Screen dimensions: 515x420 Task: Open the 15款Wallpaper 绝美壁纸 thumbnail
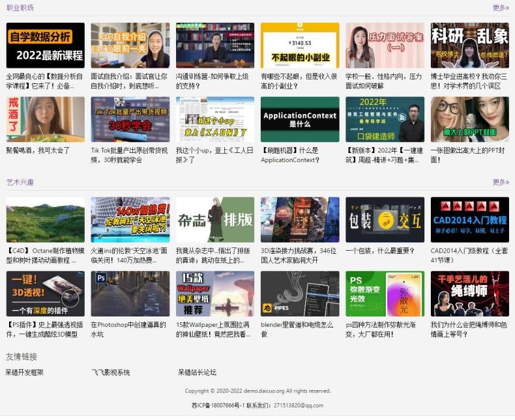click(215, 294)
